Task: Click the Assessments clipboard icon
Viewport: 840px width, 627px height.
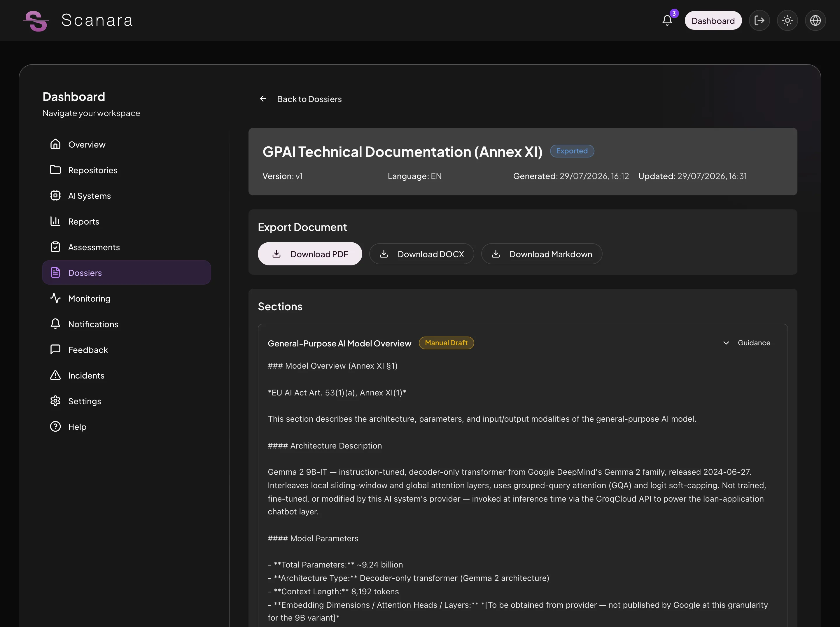Action: tap(55, 247)
